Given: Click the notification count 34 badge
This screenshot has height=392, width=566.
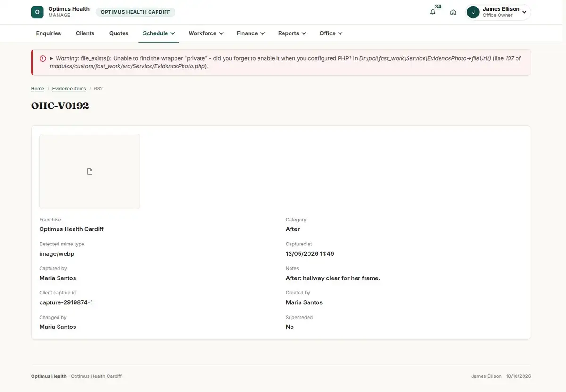Looking at the screenshot, I should tap(438, 7).
